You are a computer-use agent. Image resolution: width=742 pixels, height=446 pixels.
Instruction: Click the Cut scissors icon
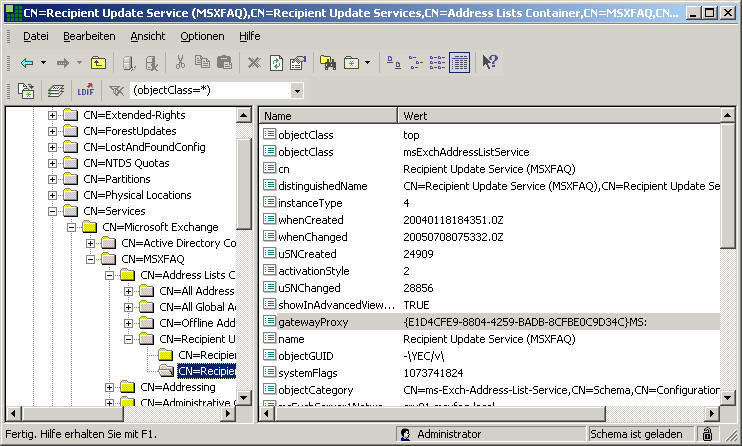pyautogui.click(x=180, y=62)
